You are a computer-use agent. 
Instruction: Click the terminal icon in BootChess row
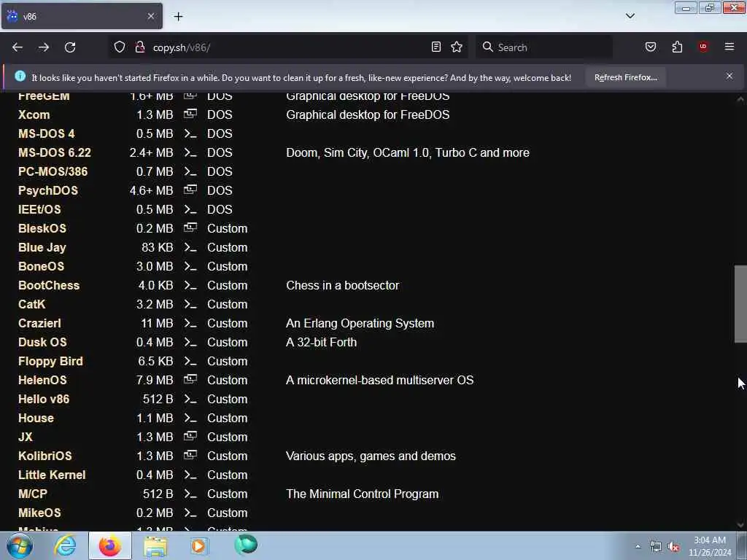point(190,286)
